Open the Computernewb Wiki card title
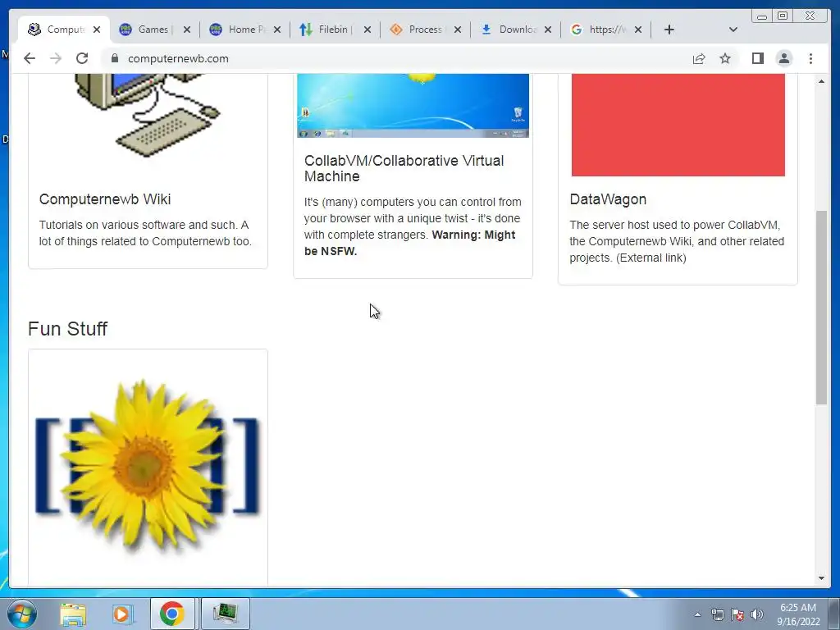Screen dimensions: 840x630 click(x=104, y=199)
